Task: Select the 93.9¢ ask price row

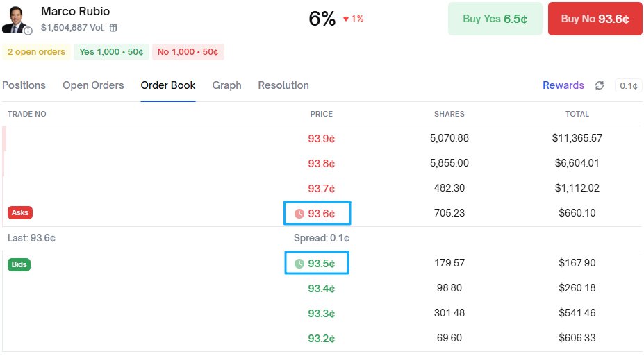Action: [x=321, y=138]
